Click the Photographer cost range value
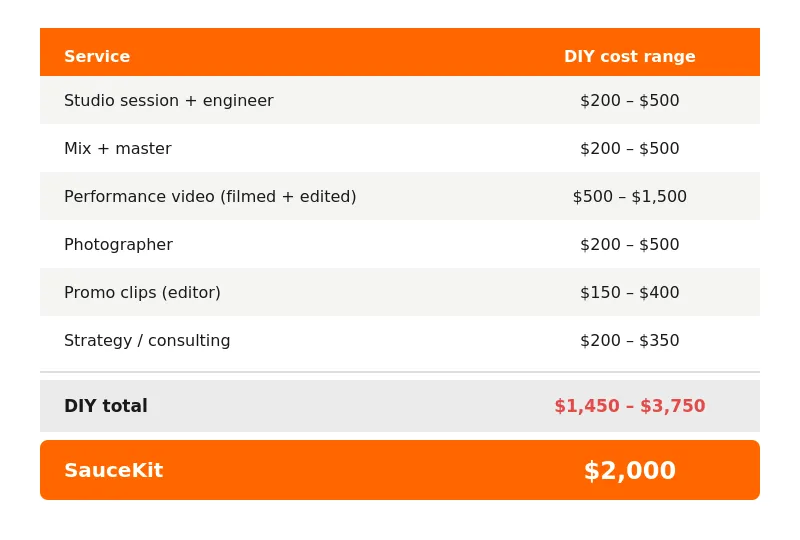The image size is (800, 540). tap(630, 244)
